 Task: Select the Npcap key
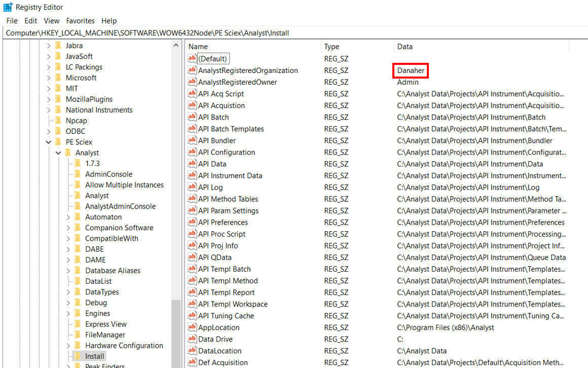(76, 121)
